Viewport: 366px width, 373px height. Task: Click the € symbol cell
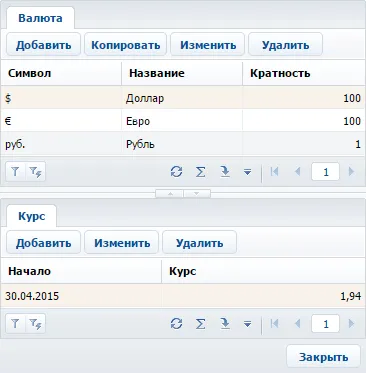click(x=61, y=121)
